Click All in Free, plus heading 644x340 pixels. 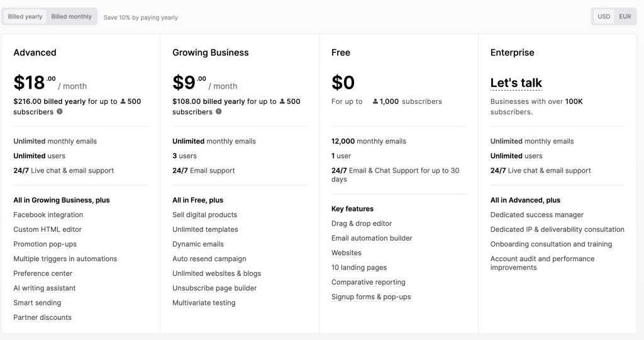point(198,200)
